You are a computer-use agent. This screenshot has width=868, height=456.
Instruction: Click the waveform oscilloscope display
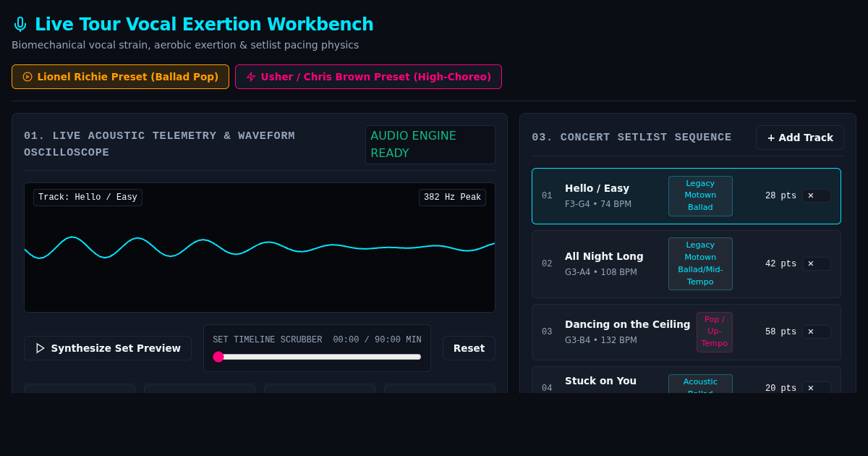260,248
